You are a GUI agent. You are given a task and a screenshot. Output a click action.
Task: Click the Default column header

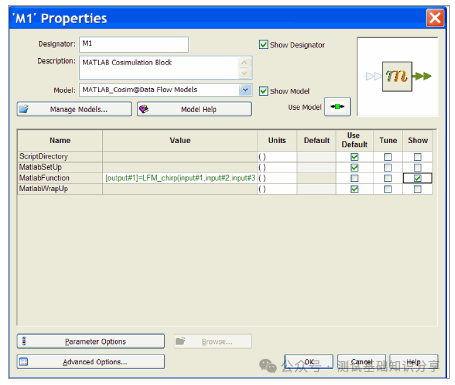[316, 140]
